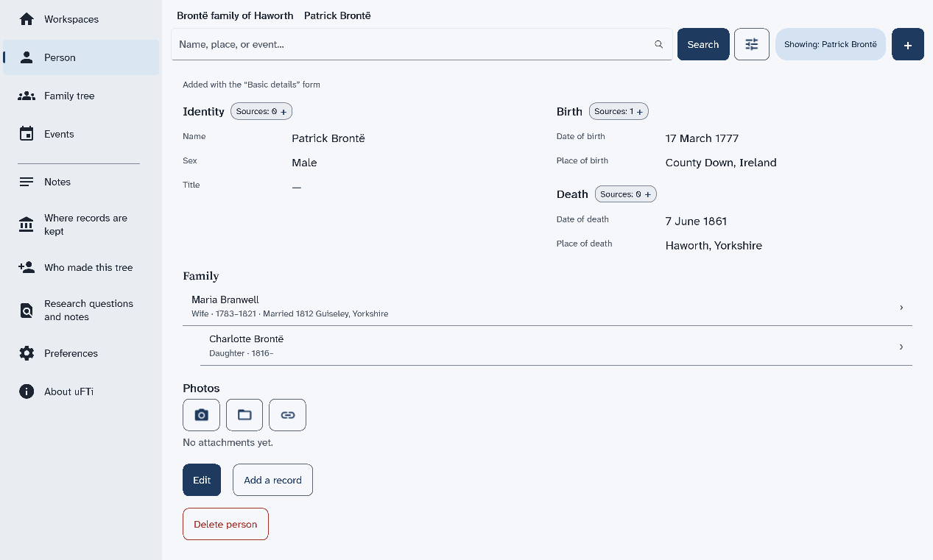933x560 pixels.
Task: Click the Showing: Patrick Brontë chip
Action: (831, 44)
